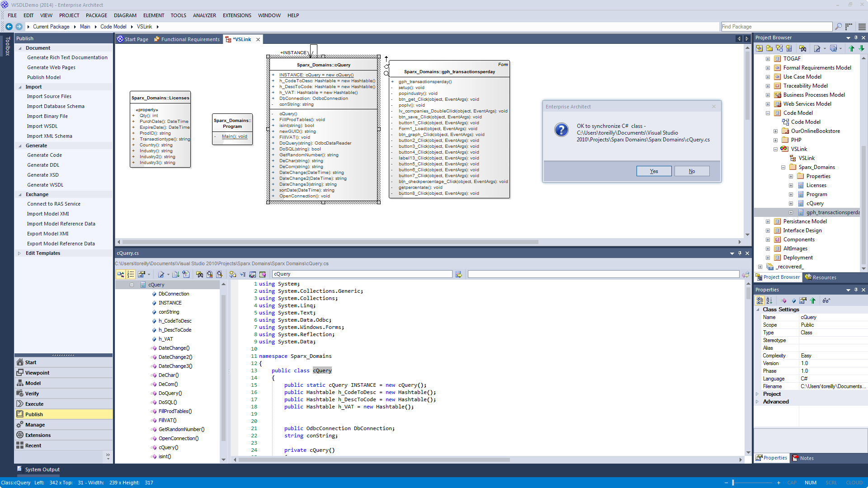868x488 pixels.
Task: Pin the Project Browser panel
Action: point(856,38)
